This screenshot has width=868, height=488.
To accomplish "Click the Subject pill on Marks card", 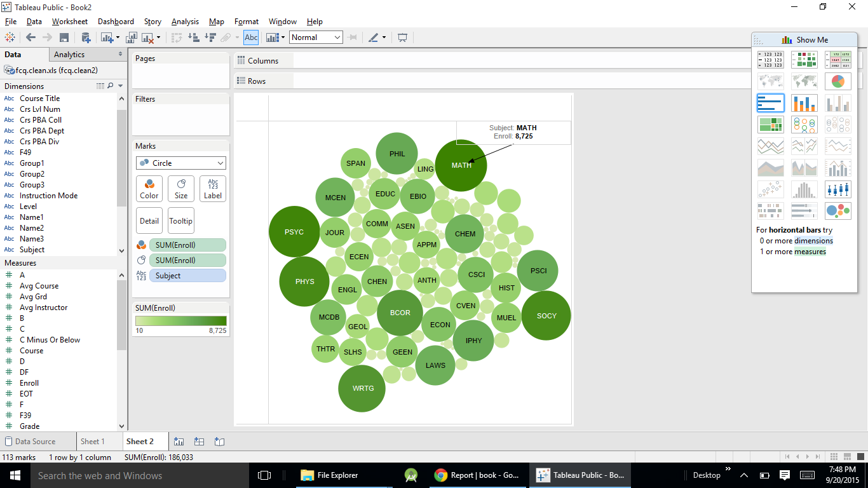I will coord(187,276).
